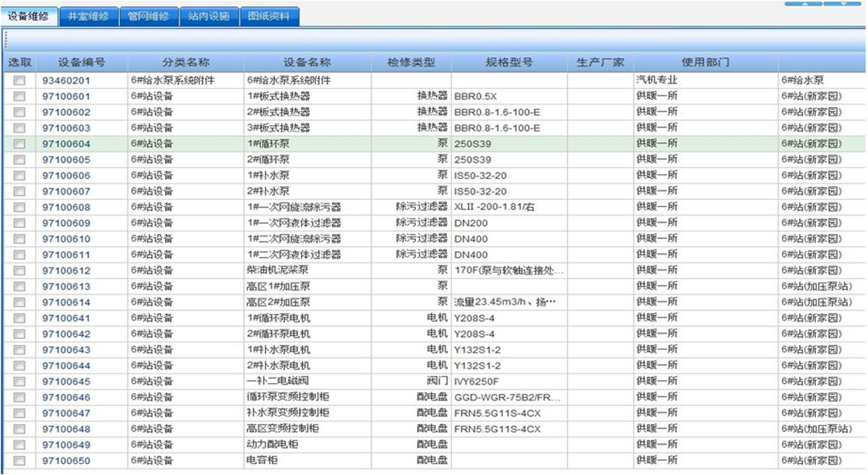Click device name 高区2#加压泵
Viewport: 868px width, 475px height.
pyautogui.click(x=278, y=303)
